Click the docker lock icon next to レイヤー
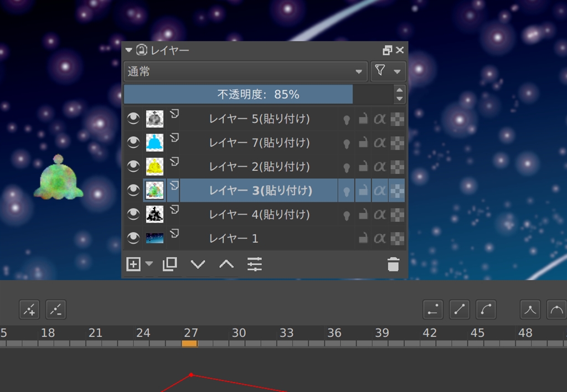 coord(141,50)
